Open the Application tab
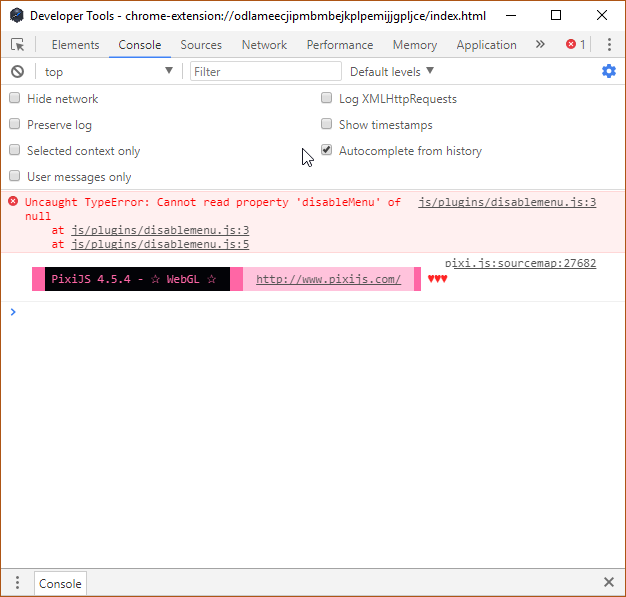The width and height of the screenshot is (626, 597). pos(486,45)
